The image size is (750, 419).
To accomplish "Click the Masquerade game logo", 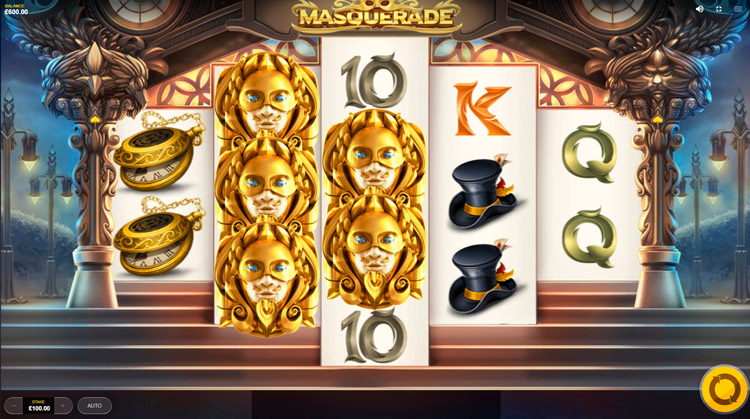I will pyautogui.click(x=376, y=17).
